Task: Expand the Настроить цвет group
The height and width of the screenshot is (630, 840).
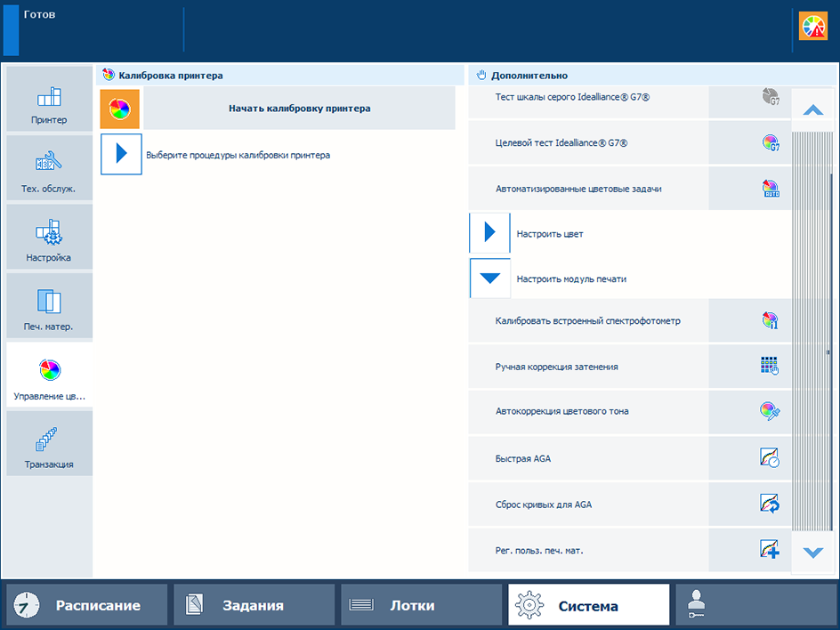Action: tap(489, 232)
